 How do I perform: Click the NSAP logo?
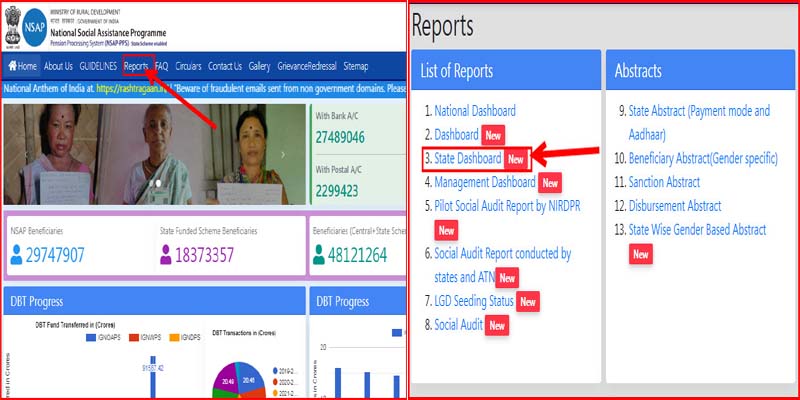pyautogui.click(x=35, y=28)
